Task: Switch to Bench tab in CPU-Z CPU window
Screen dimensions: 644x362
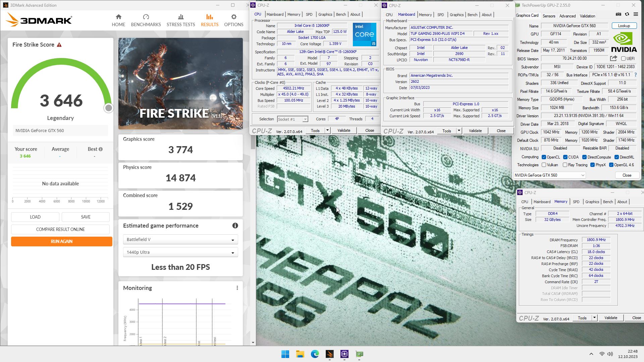Action: (x=341, y=14)
